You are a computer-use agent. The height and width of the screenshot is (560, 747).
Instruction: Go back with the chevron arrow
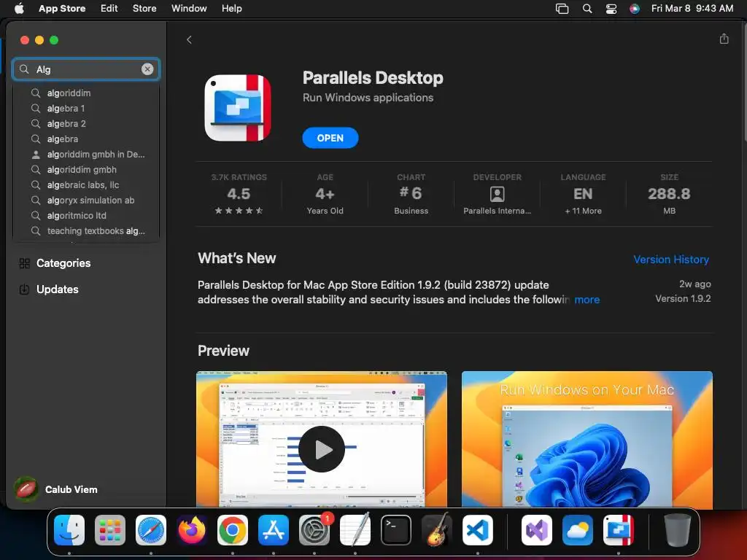click(x=189, y=39)
